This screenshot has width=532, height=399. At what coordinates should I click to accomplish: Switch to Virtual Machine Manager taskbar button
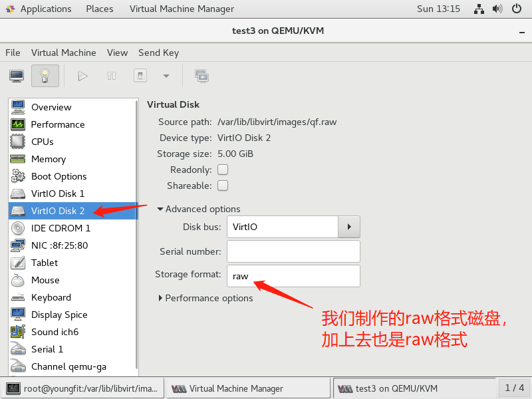pyautogui.click(x=247, y=388)
